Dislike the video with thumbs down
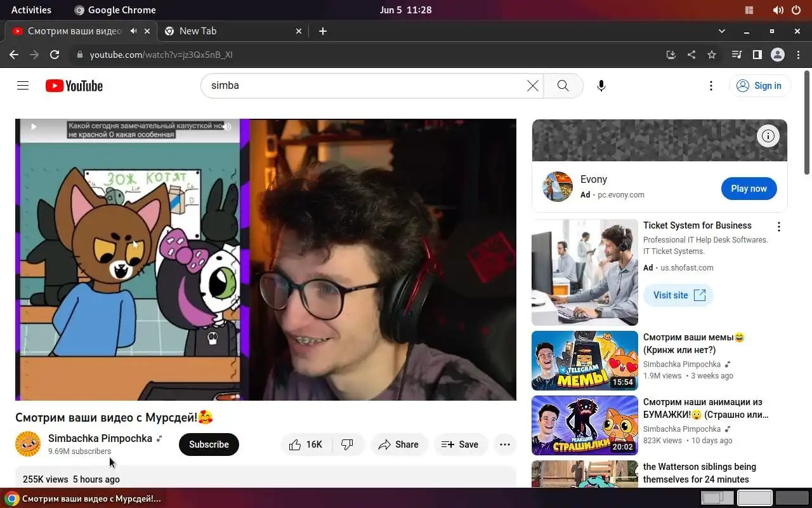Screen dimensions: 812x508 (x=348, y=444)
